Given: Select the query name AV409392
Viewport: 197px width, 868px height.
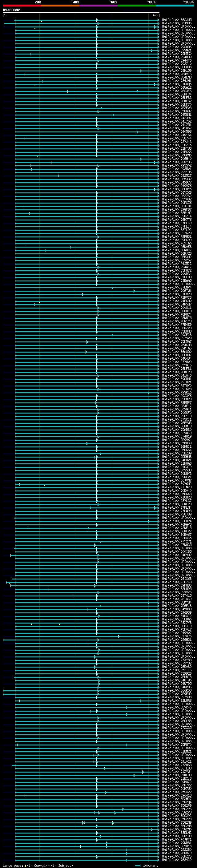Looking at the screenshot, I should coord(11,10).
